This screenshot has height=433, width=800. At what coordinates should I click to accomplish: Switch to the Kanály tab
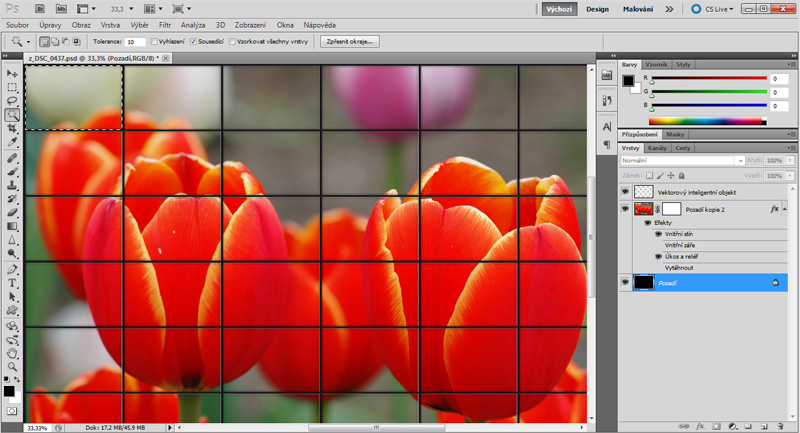tap(659, 148)
